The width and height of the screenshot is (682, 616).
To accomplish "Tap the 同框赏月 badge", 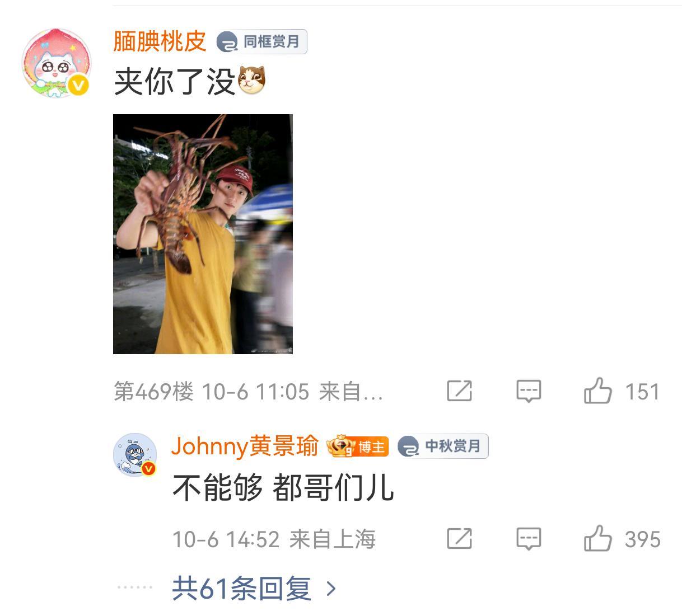I will click(x=261, y=41).
